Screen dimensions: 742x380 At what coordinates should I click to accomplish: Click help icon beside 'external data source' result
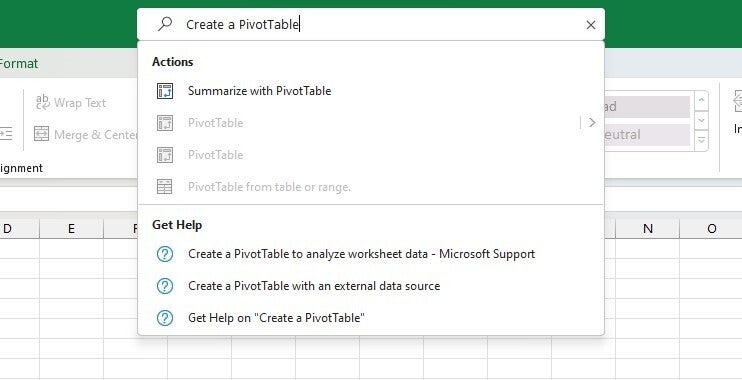[x=165, y=286]
